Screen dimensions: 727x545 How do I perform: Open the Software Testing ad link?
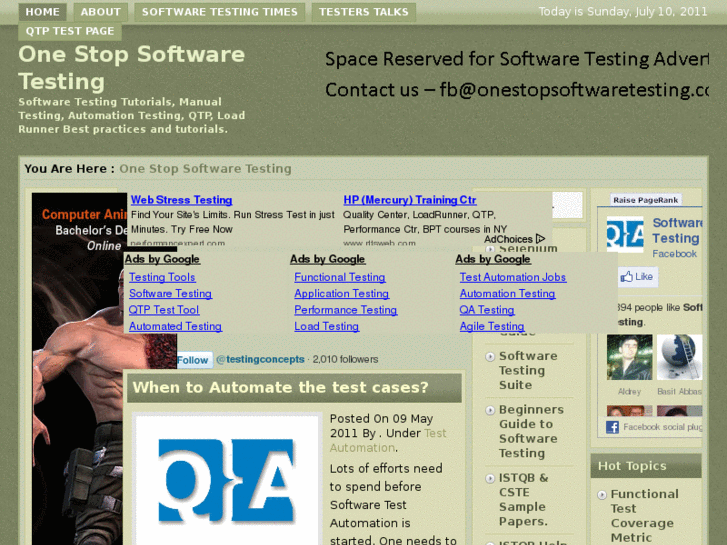(x=170, y=293)
